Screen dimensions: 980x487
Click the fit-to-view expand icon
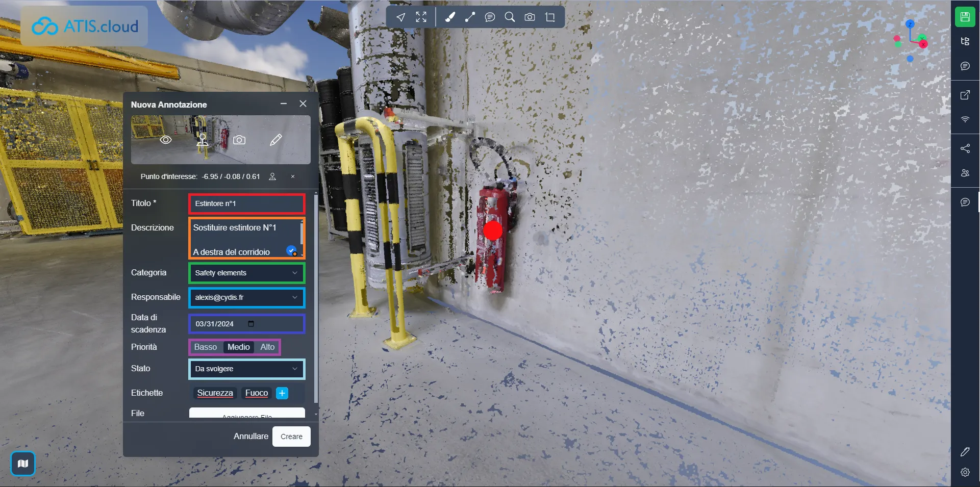pos(421,17)
